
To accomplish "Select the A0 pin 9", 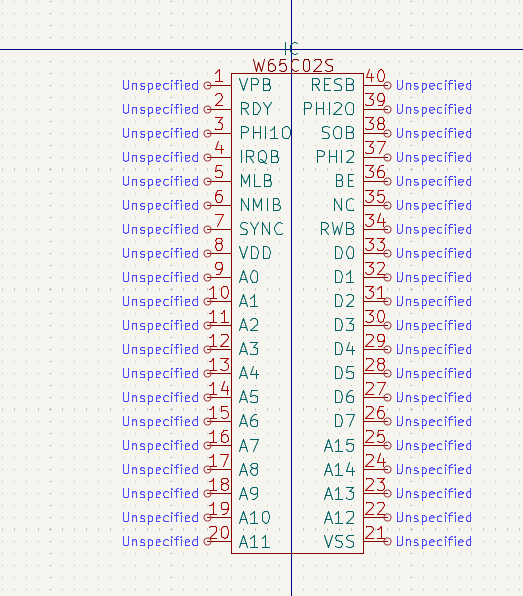I will [217, 277].
